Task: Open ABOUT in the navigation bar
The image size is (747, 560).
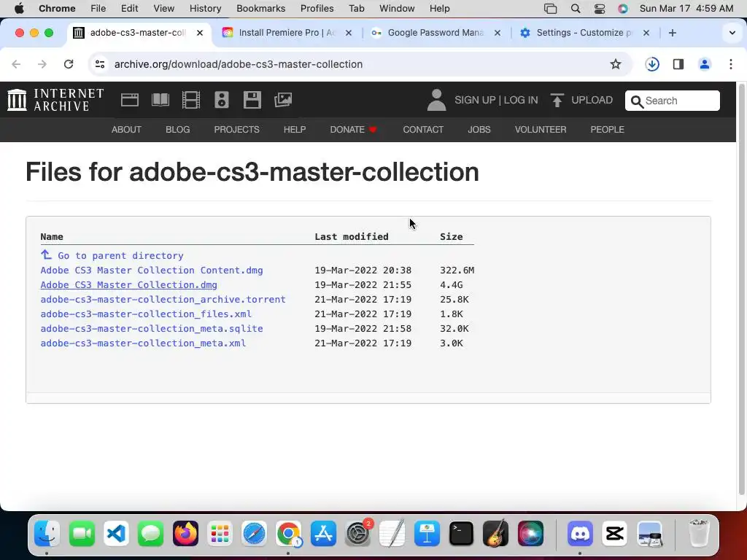Action: (126, 130)
